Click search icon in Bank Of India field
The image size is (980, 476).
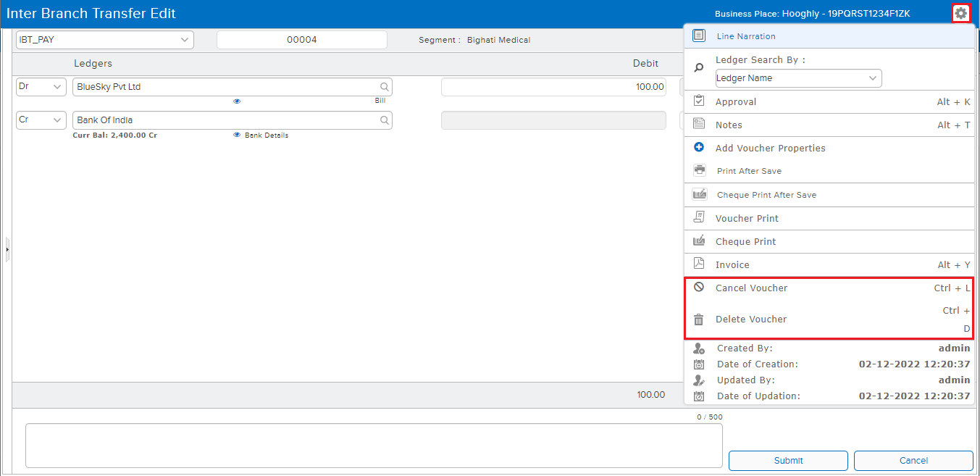click(385, 120)
